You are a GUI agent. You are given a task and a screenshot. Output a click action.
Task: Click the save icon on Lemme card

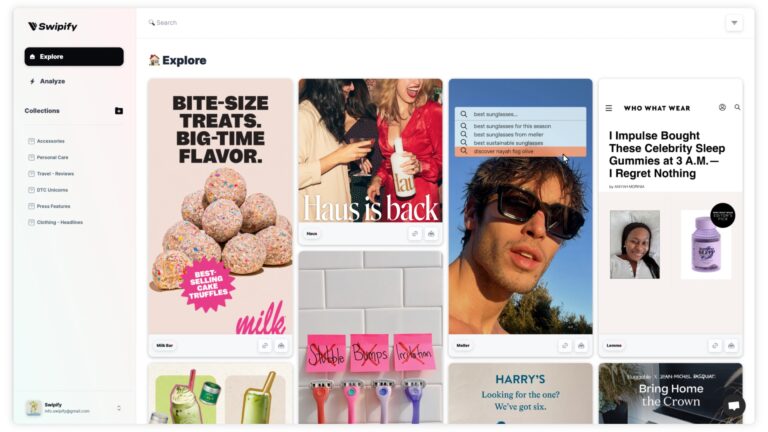[731, 346]
